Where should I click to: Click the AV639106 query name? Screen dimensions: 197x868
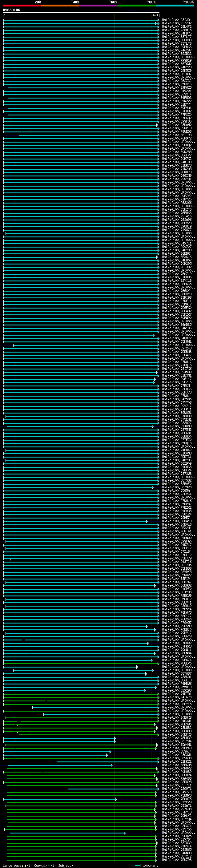[11, 10]
